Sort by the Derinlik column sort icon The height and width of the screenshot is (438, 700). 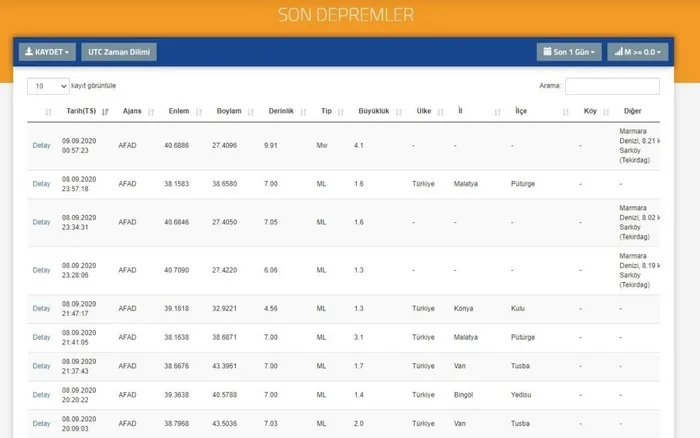pos(304,112)
